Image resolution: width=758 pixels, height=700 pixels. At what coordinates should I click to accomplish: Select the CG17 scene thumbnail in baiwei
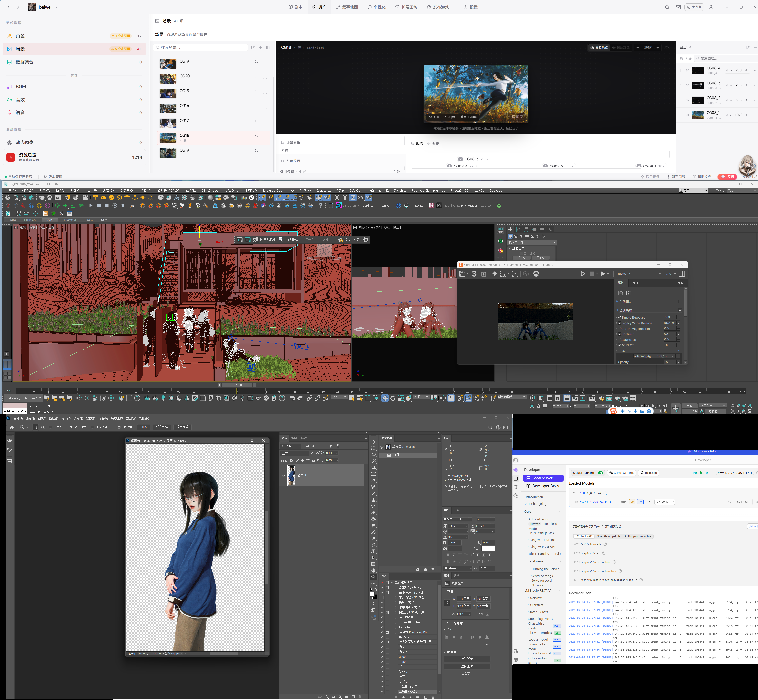pos(168,123)
